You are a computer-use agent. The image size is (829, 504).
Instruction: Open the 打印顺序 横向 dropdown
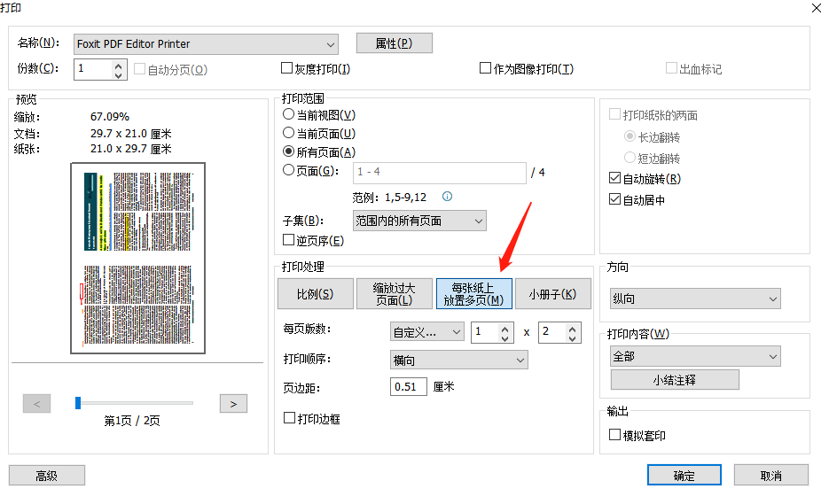[x=459, y=361]
